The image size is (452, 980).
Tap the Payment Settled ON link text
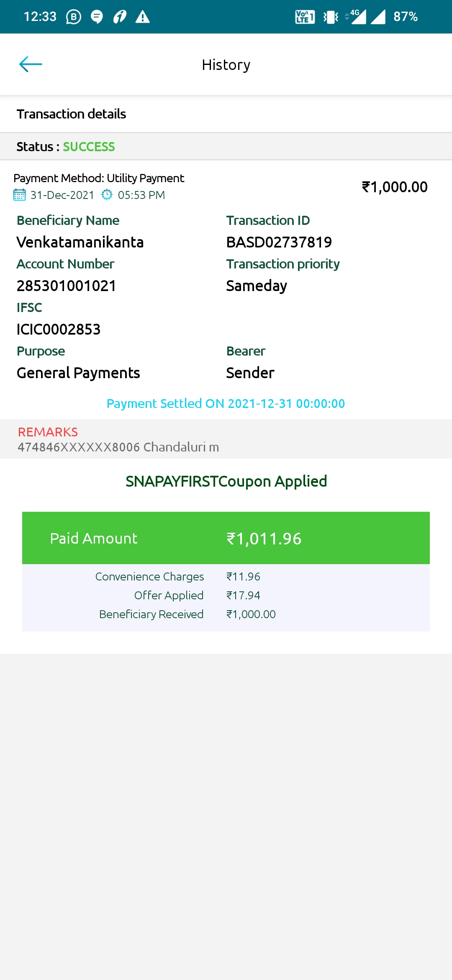tap(226, 403)
